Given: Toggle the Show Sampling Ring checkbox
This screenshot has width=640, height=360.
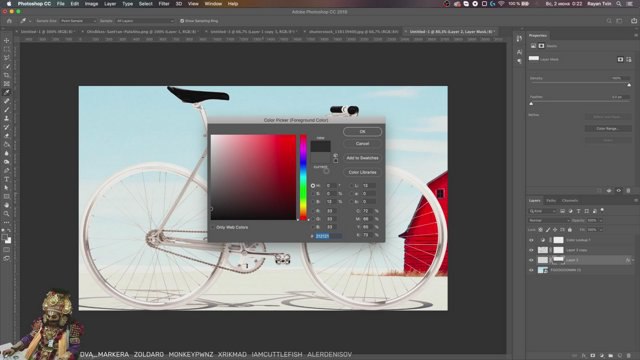Looking at the screenshot, I should (x=182, y=21).
